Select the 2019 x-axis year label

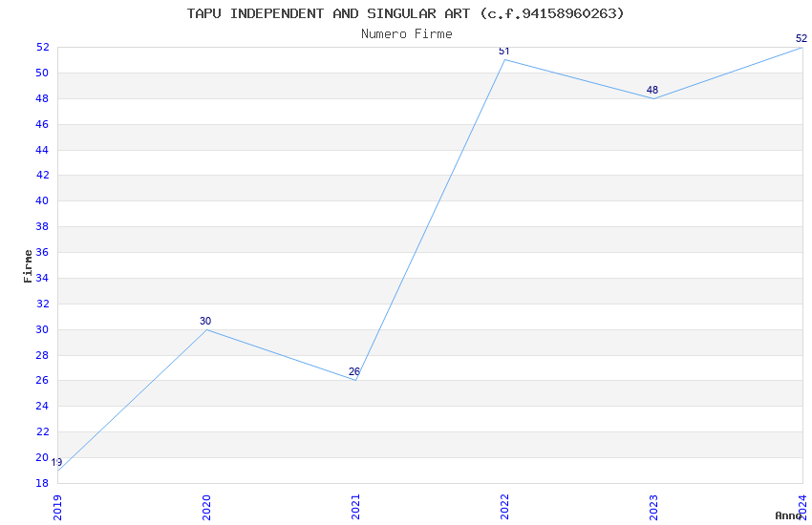57,507
